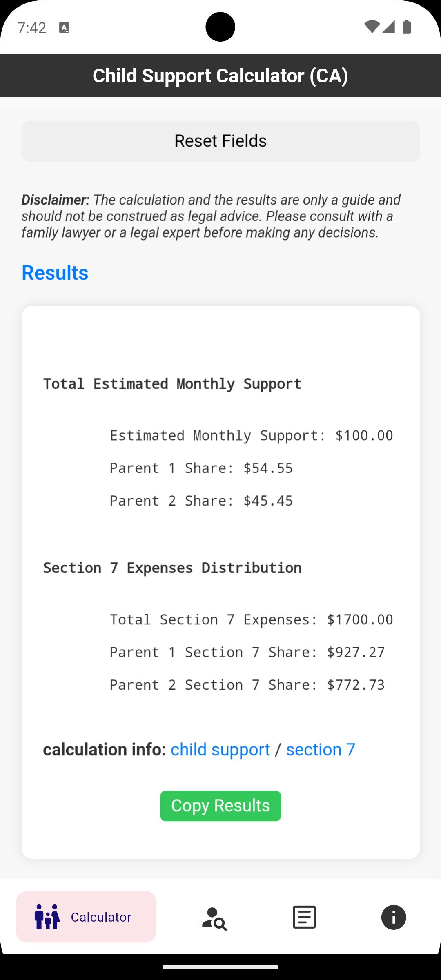The width and height of the screenshot is (441, 980).
Task: Open the person search tab icon
Action: (x=215, y=918)
